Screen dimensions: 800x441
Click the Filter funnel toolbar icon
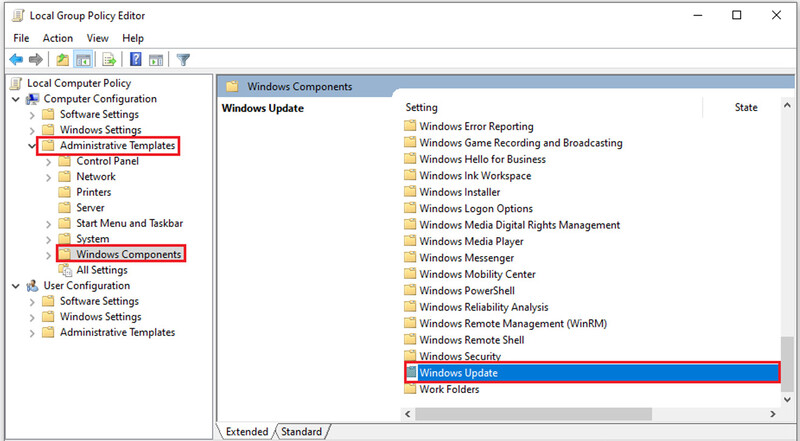pyautogui.click(x=183, y=60)
